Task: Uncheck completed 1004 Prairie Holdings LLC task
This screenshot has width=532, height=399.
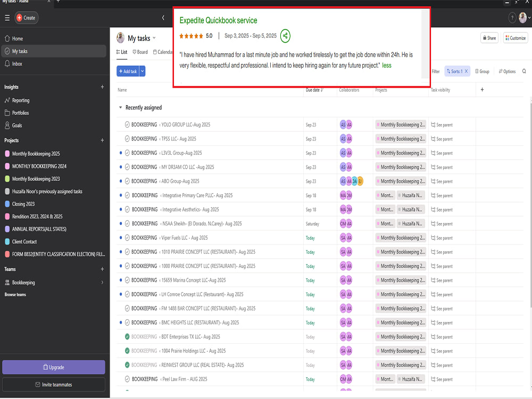Action: click(127, 351)
